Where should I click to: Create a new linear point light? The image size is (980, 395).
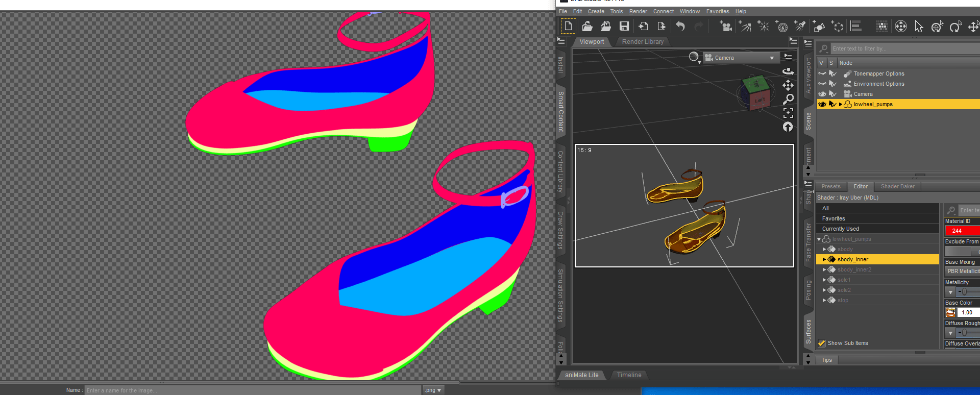click(781, 26)
